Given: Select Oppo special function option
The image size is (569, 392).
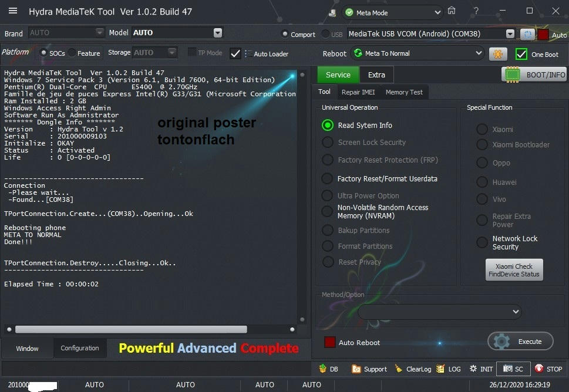Looking at the screenshot, I should (482, 163).
